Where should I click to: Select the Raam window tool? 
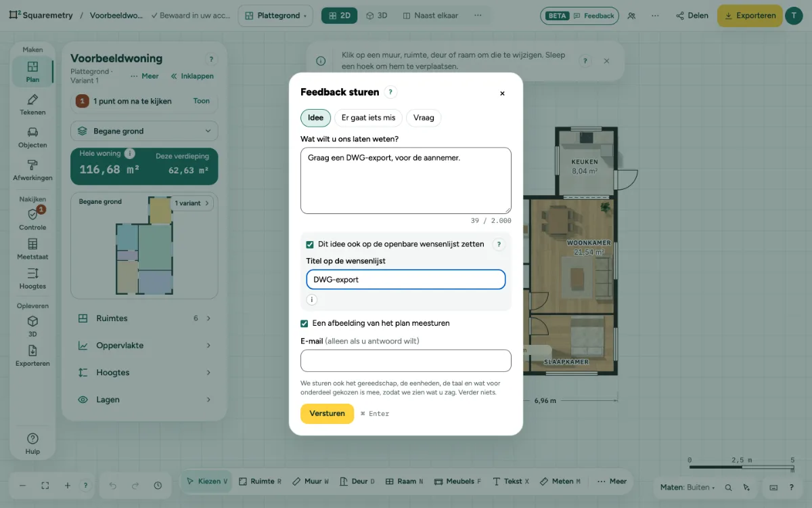point(404,482)
